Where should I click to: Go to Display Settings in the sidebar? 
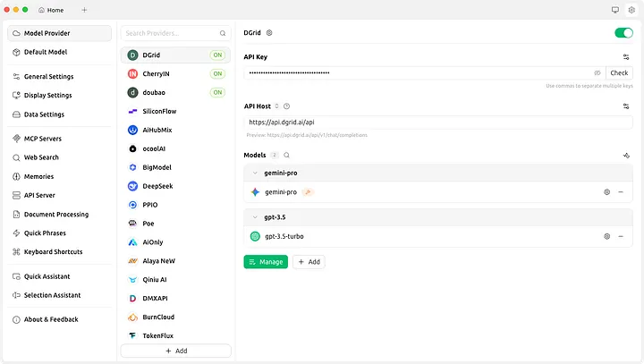tap(47, 96)
